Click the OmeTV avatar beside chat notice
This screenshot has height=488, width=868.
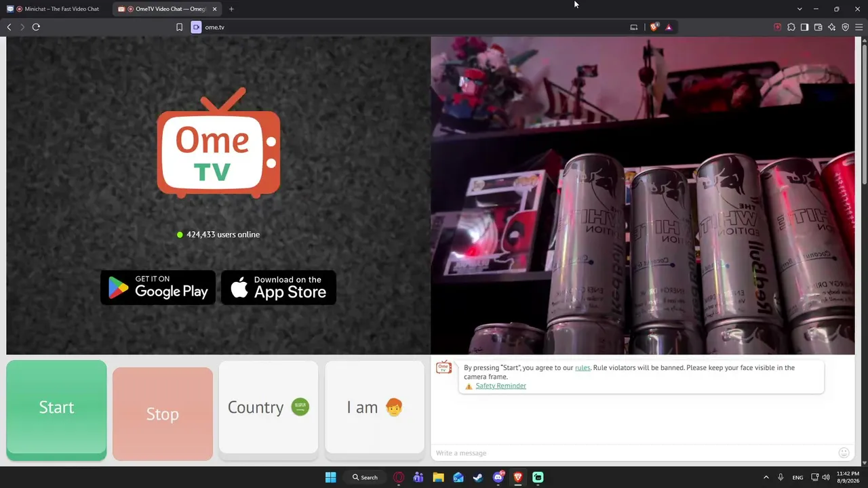443,367
